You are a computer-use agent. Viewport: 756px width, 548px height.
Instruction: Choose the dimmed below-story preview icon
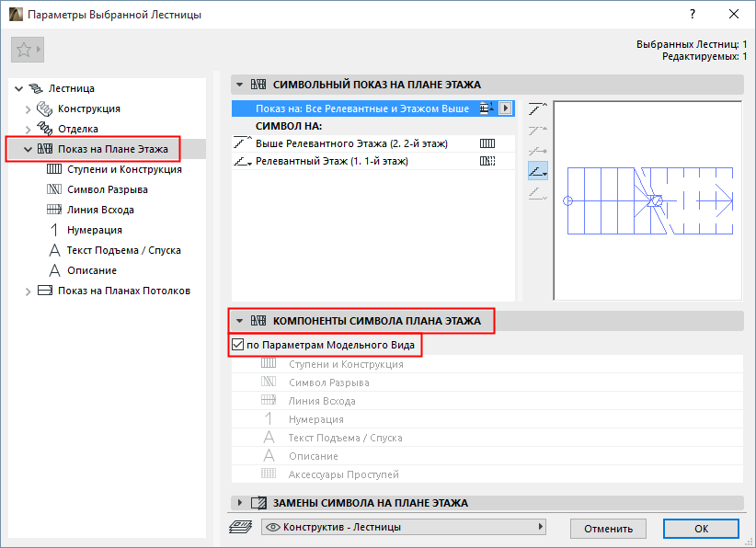point(538,194)
